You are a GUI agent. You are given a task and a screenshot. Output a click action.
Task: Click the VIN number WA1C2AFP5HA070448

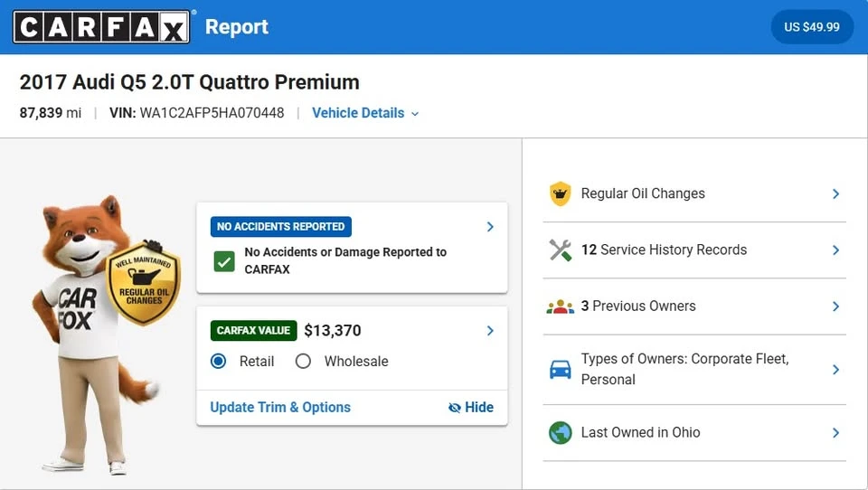[x=212, y=113]
